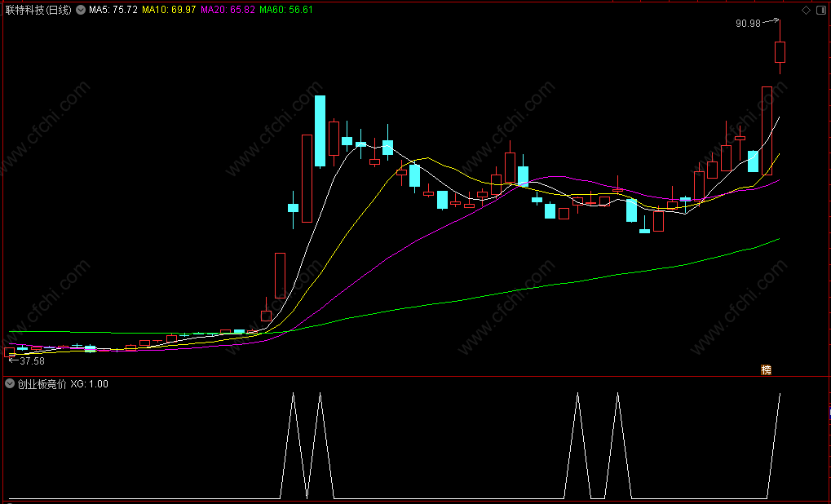The height and width of the screenshot is (504, 831).
Task: Click the square icon at top right corner
Action: pyautogui.click(x=821, y=11)
